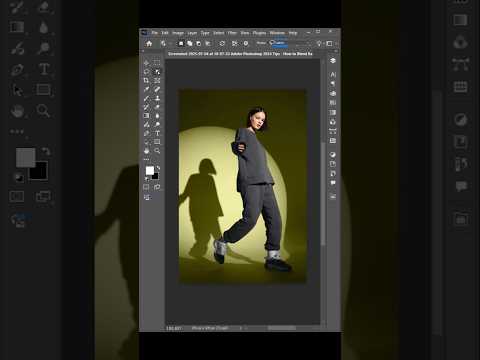Click the Home icon in options bar
This screenshot has height=360, width=480.
tap(149, 43)
